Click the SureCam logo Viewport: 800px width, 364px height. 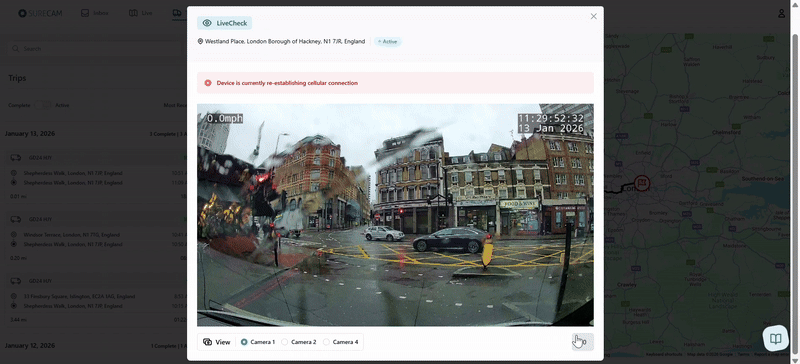[x=40, y=13]
